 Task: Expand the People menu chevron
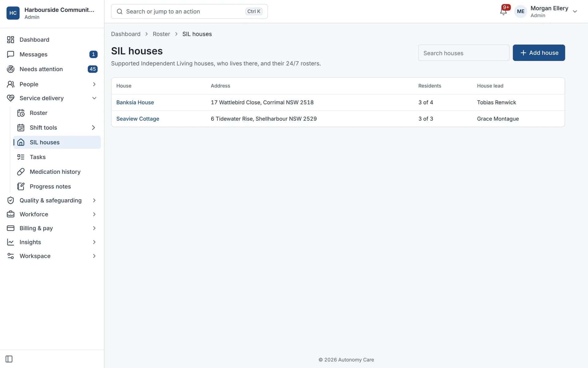[94, 84]
